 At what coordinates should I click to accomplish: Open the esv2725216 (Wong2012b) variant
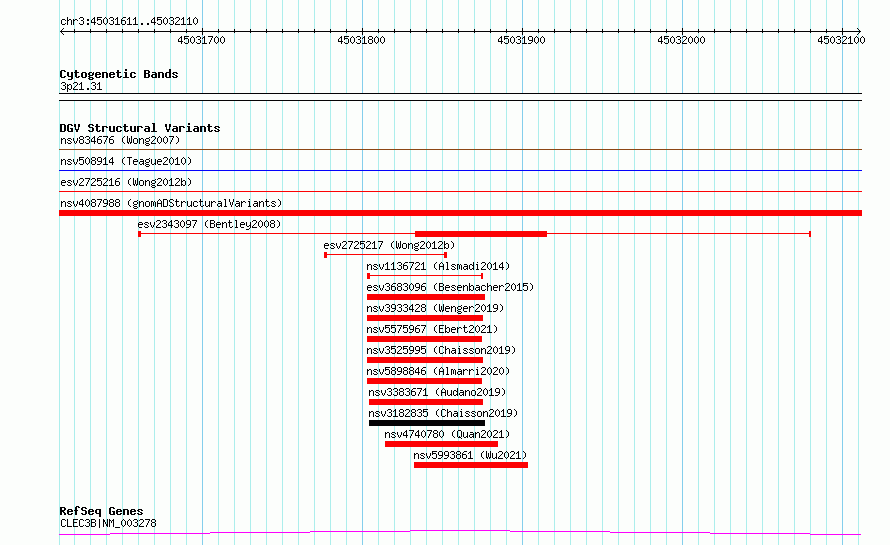[x=126, y=182]
